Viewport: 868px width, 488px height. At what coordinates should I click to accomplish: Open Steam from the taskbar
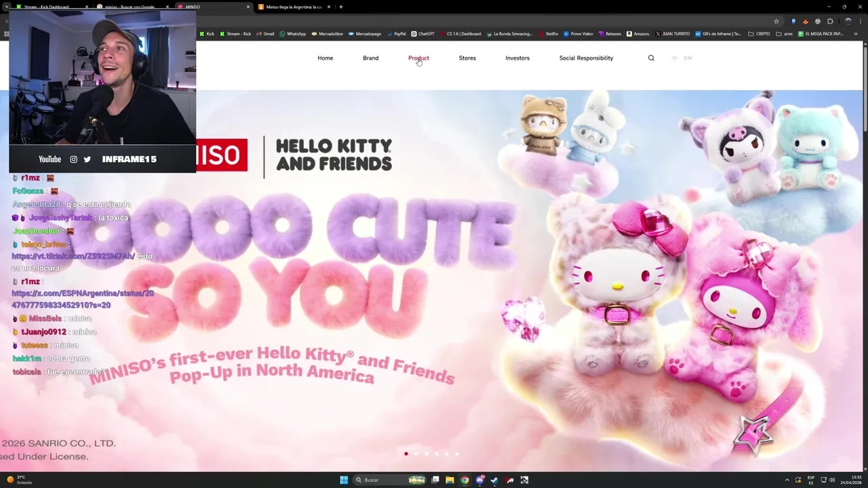[494, 480]
